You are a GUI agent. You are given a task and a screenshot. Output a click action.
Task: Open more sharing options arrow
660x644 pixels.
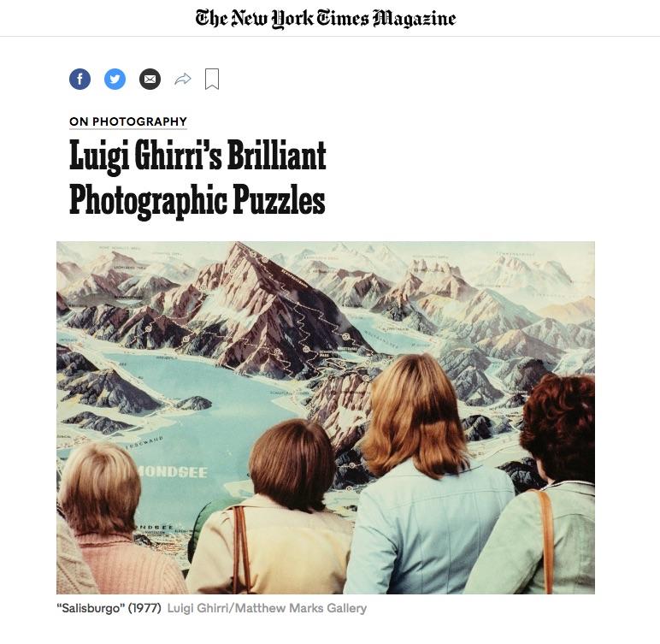(182, 80)
